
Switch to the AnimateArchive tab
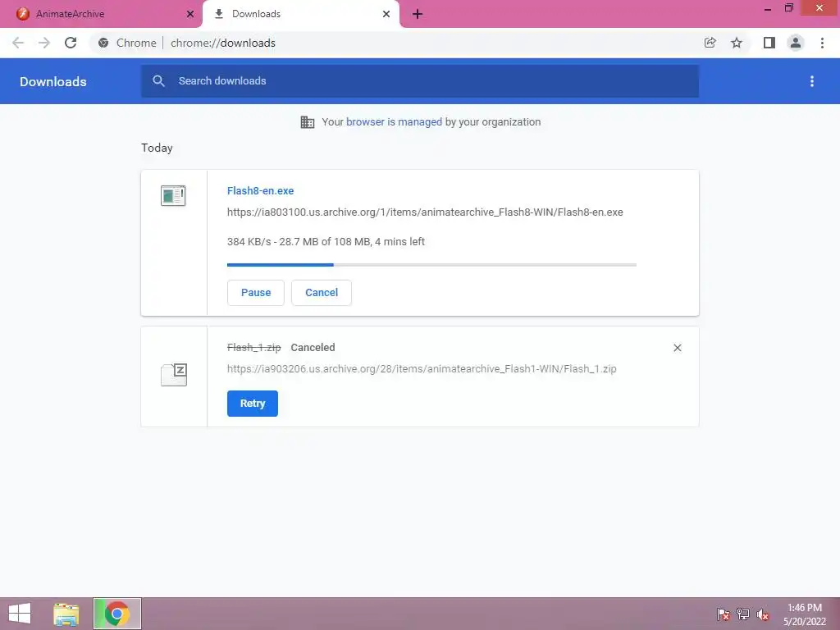[x=102, y=14]
